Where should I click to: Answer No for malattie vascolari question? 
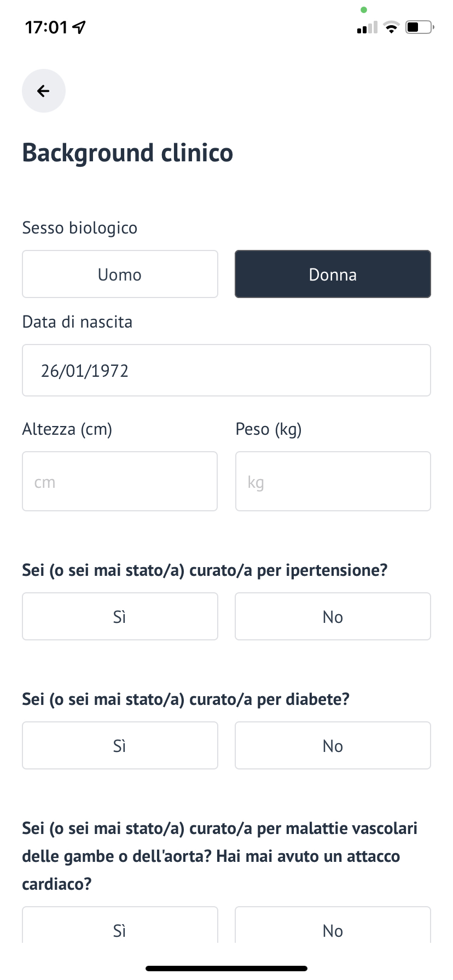click(x=333, y=925)
